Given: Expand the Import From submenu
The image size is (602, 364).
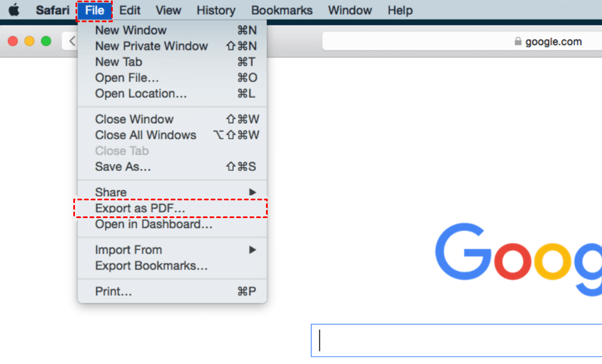Looking at the screenshot, I should pyautogui.click(x=172, y=250).
